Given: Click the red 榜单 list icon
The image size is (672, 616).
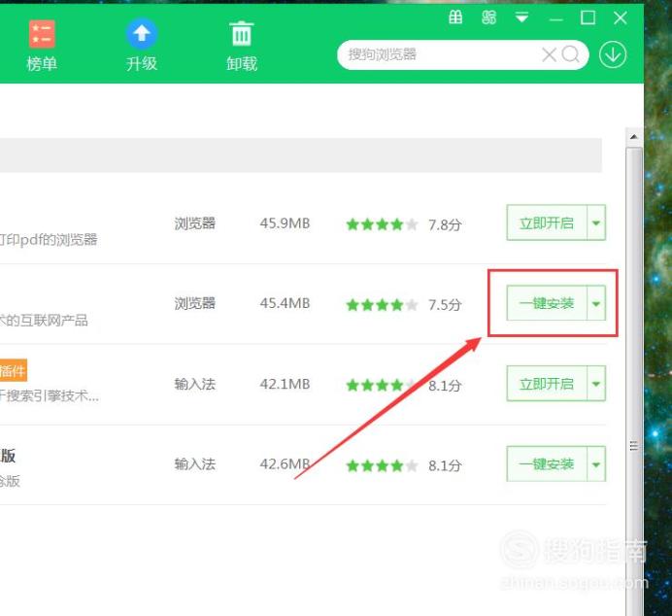Looking at the screenshot, I should pos(42,34).
